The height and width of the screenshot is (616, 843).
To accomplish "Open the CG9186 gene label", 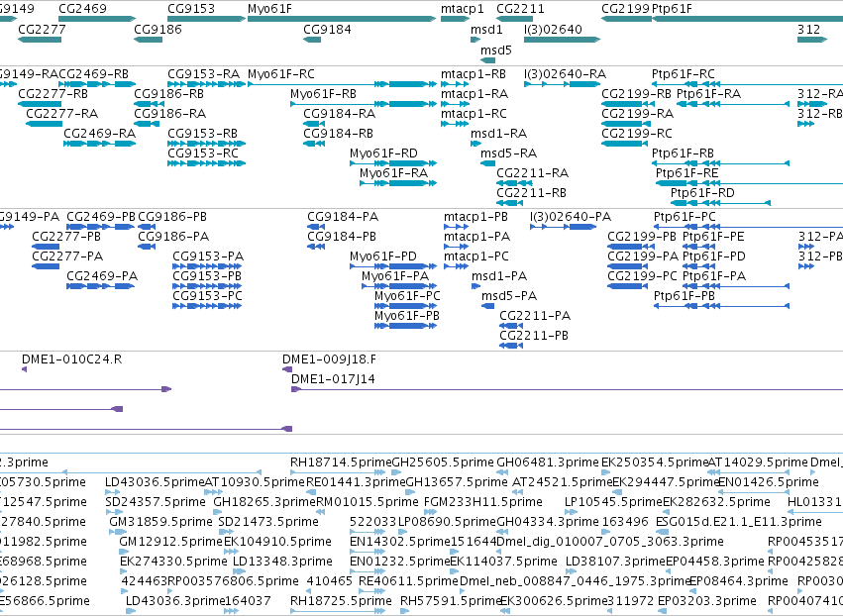I will (158, 29).
